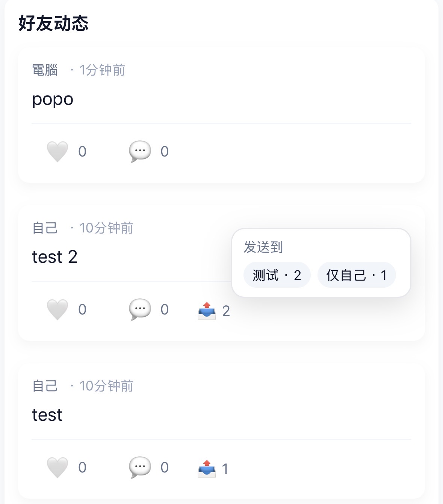Click the 好友动态 heading
This screenshot has width=443, height=504.
point(53,23)
